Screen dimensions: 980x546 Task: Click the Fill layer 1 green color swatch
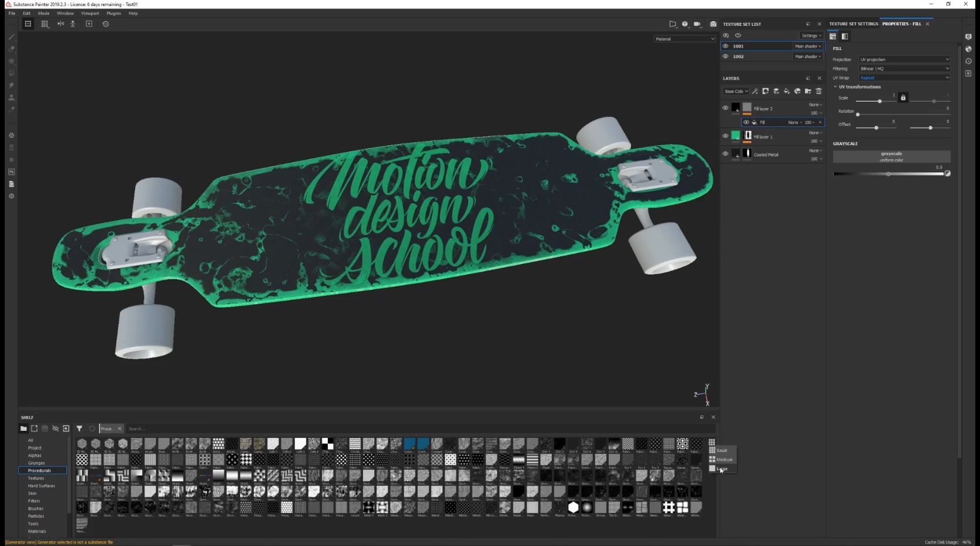click(x=736, y=136)
